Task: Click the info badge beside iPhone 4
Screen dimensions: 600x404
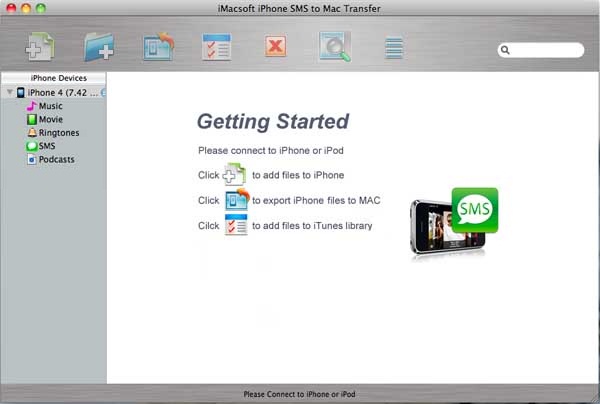Action: (x=103, y=93)
